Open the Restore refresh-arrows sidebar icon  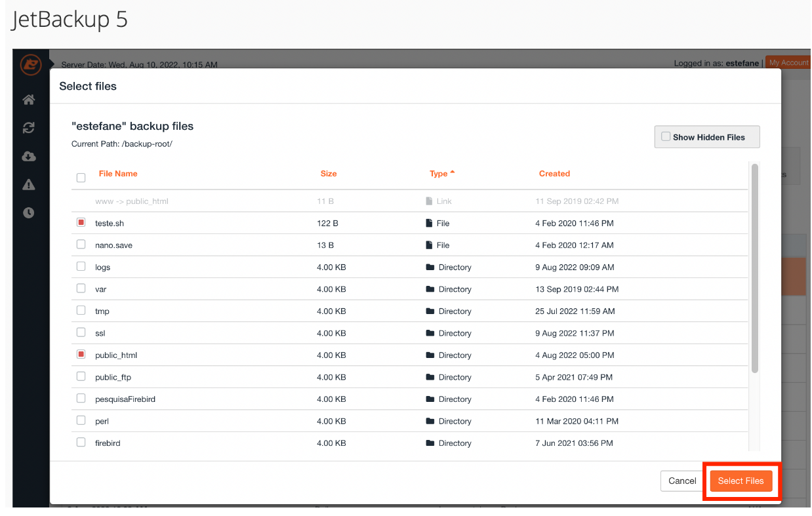(x=28, y=128)
